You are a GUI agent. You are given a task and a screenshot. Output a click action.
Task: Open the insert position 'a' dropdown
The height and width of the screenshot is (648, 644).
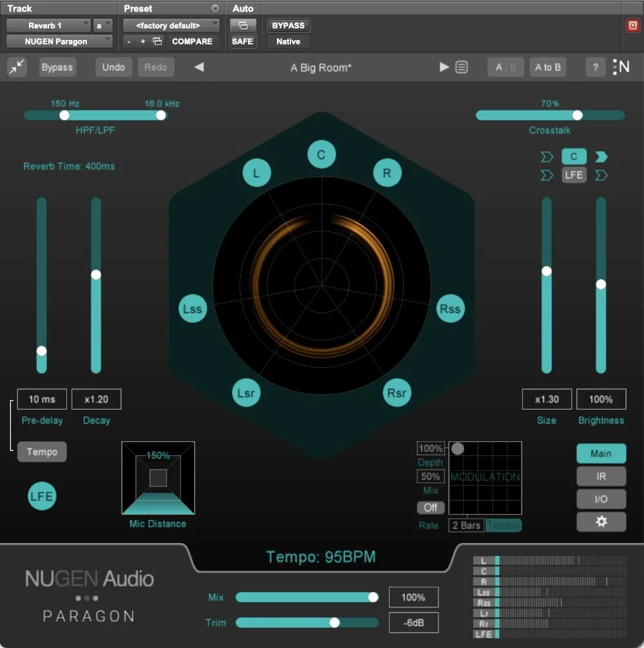[102, 25]
